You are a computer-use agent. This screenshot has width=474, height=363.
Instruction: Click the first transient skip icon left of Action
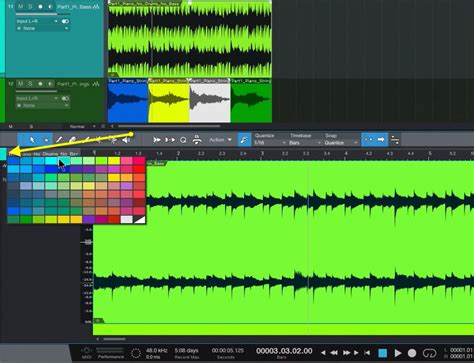(157, 140)
